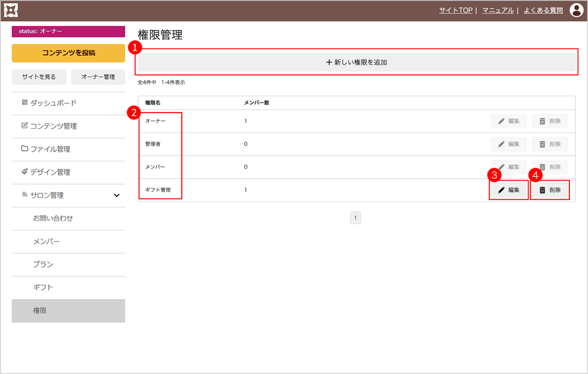Collapse the サロン管理 chevron
The height and width of the screenshot is (374, 588).
[117, 195]
